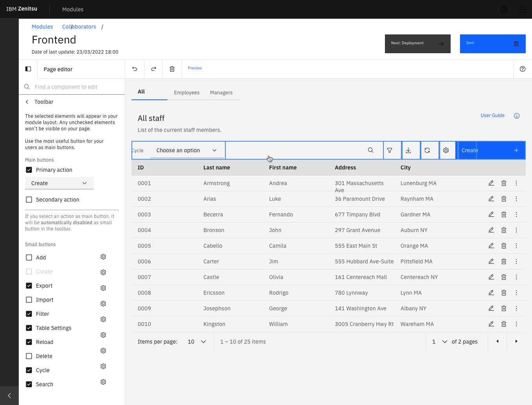Switch to the Managers tab

pyautogui.click(x=221, y=93)
